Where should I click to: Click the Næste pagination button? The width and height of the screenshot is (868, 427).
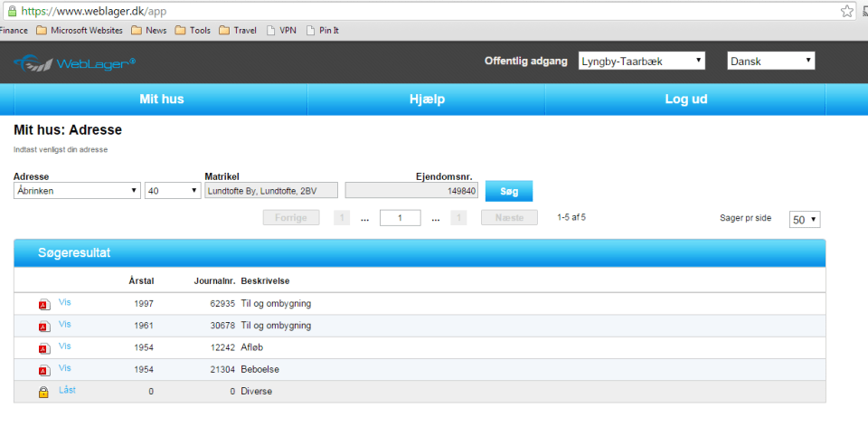pos(509,218)
